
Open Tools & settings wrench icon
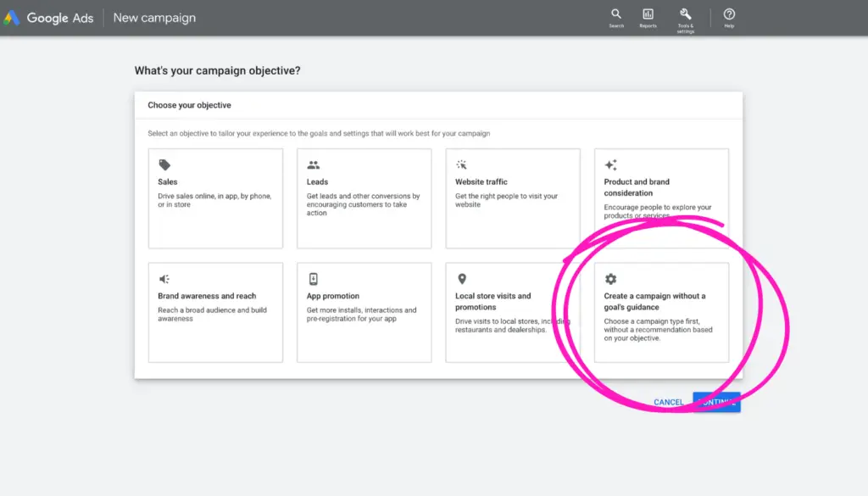click(x=685, y=14)
